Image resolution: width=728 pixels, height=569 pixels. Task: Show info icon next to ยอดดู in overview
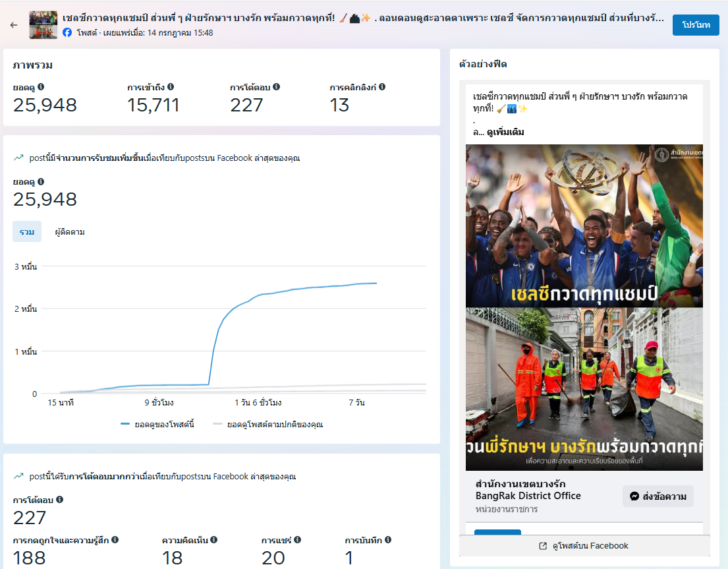coord(41,87)
